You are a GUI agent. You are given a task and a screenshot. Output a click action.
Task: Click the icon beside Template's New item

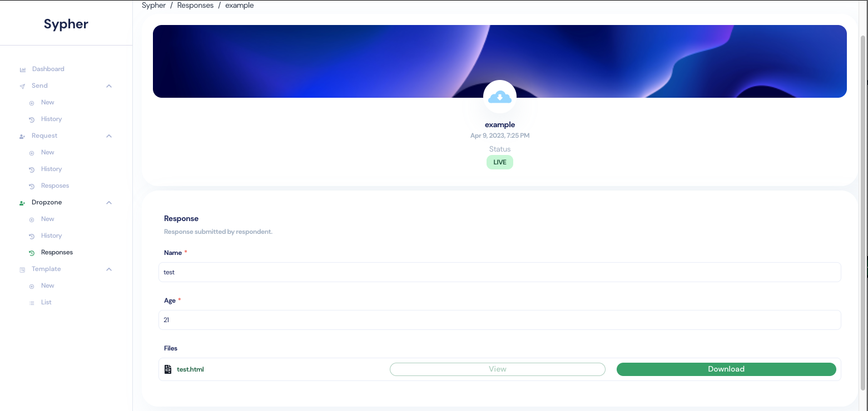[32, 286]
